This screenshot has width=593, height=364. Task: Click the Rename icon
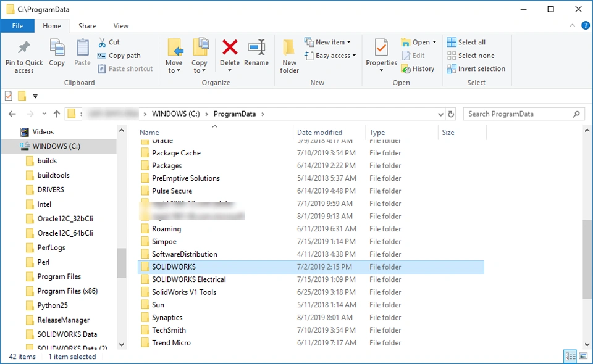256,48
